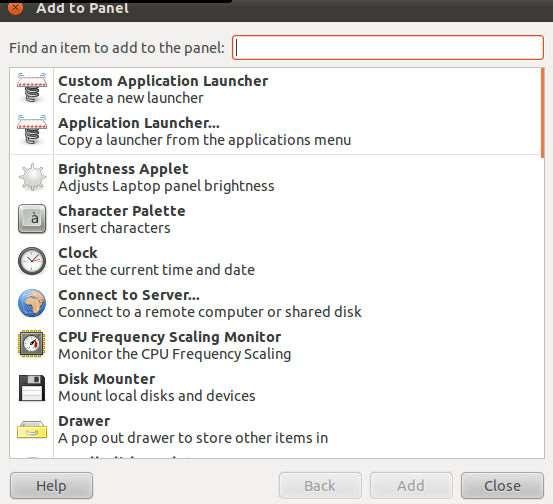Image resolution: width=553 pixels, height=504 pixels.
Task: Click the Application Launcher spring icon
Action: [x=32, y=130]
